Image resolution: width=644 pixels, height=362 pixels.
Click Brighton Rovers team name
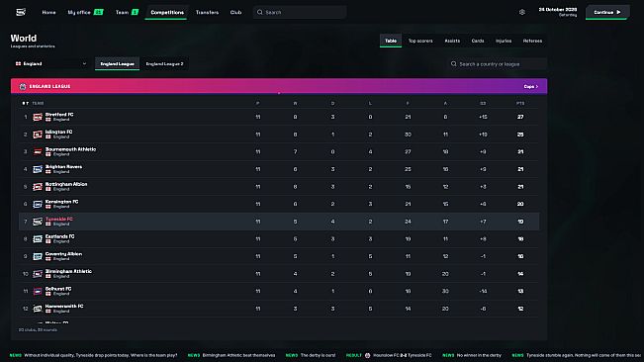click(63, 166)
